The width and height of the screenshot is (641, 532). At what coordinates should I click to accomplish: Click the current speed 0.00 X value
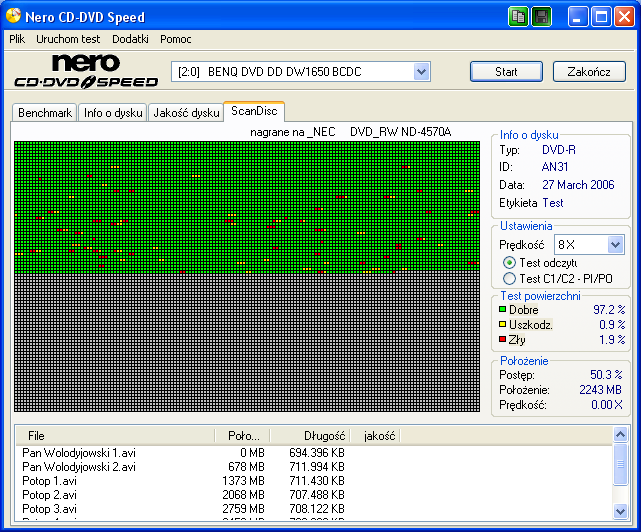pyautogui.click(x=607, y=405)
